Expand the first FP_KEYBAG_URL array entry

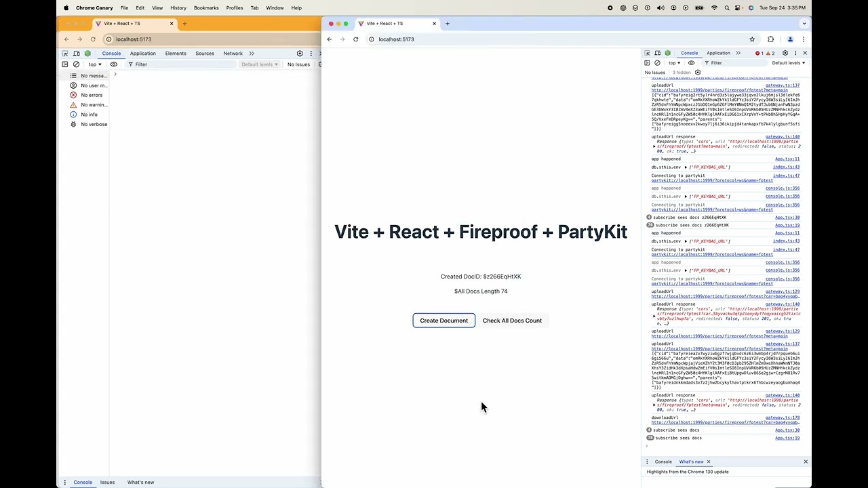(686, 167)
